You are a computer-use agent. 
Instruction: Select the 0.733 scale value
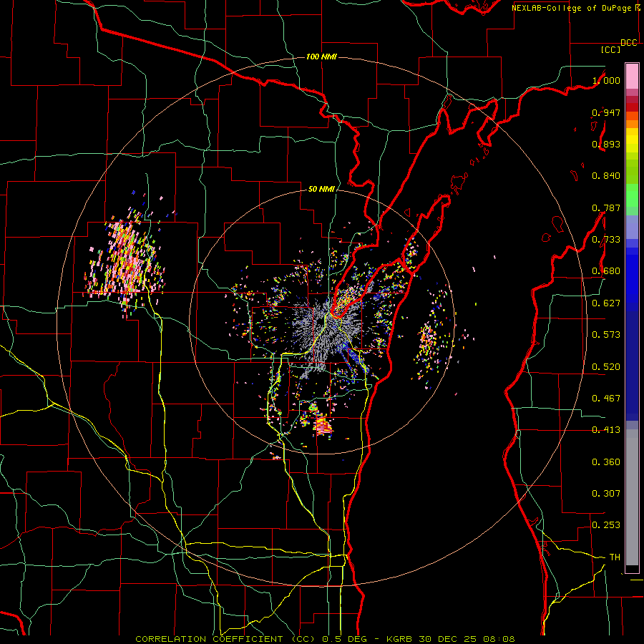tap(606, 240)
